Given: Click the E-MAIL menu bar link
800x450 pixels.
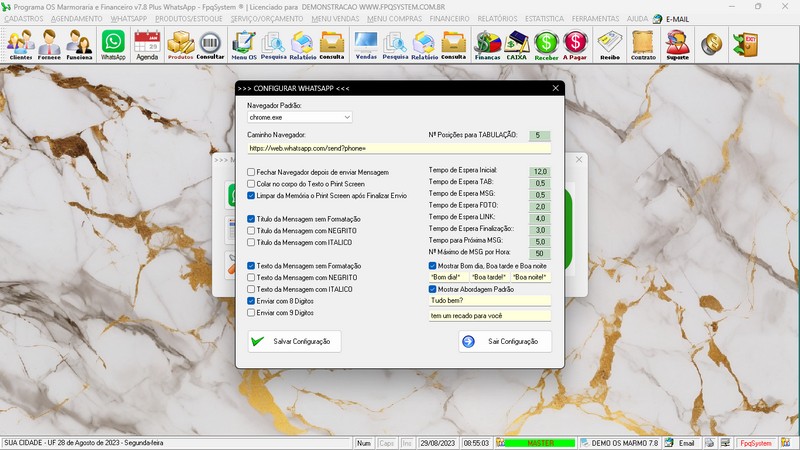Looking at the screenshot, I should click(677, 19).
